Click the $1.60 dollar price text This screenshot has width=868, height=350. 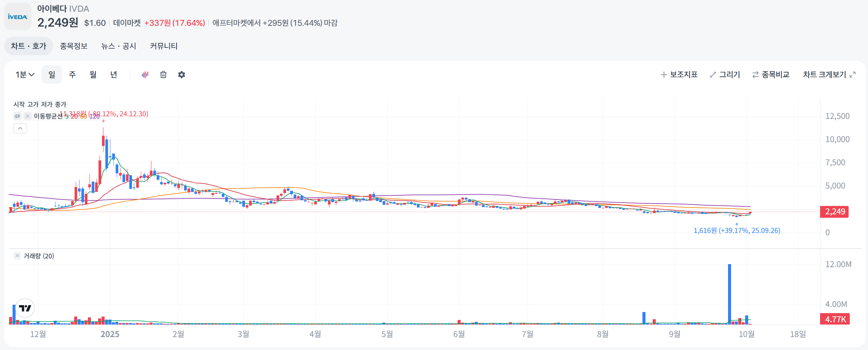click(x=95, y=23)
